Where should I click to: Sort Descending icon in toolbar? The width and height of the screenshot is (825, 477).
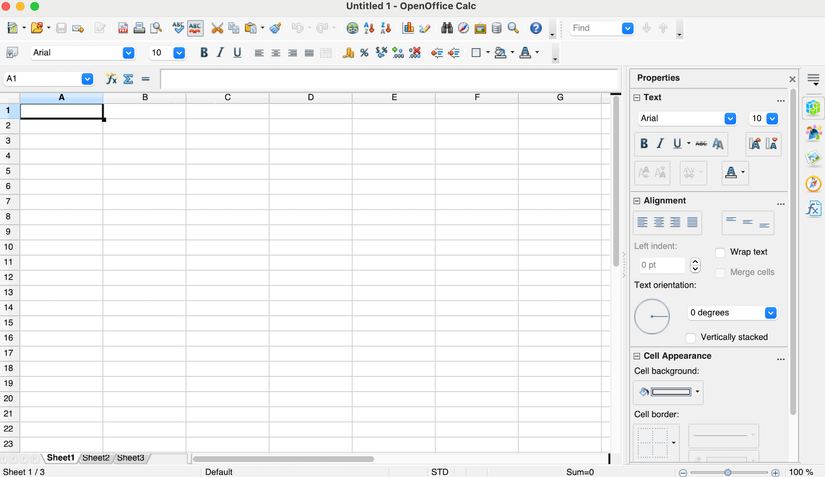(x=386, y=28)
